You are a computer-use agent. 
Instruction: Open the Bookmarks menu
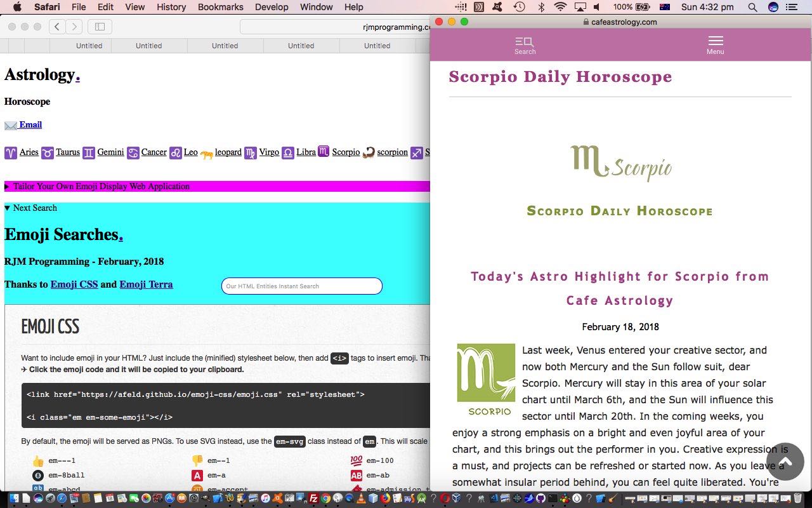coord(220,7)
